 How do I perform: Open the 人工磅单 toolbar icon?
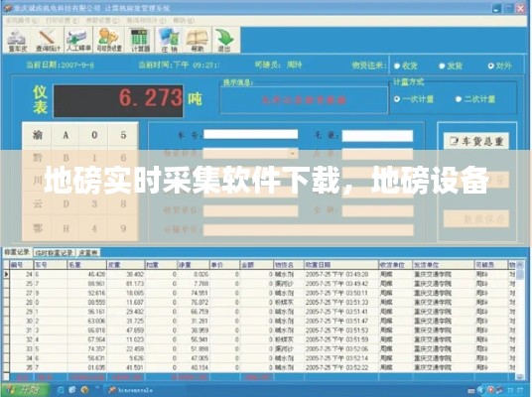click(78, 41)
